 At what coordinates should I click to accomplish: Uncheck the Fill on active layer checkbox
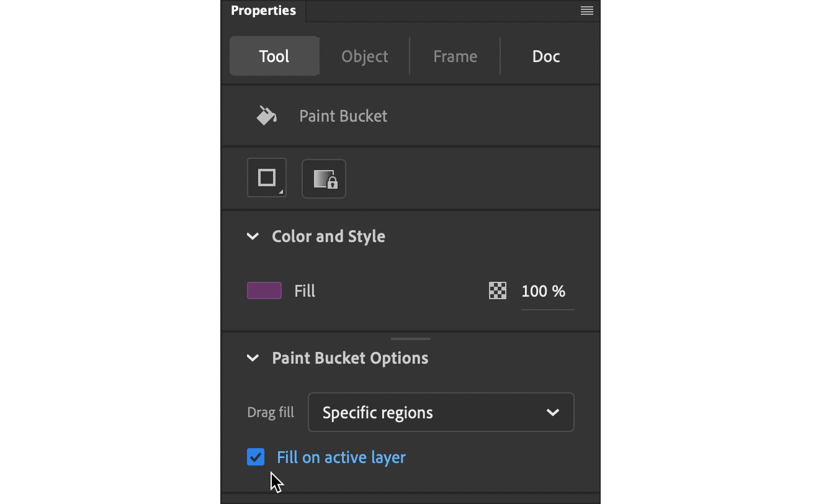[256, 457]
